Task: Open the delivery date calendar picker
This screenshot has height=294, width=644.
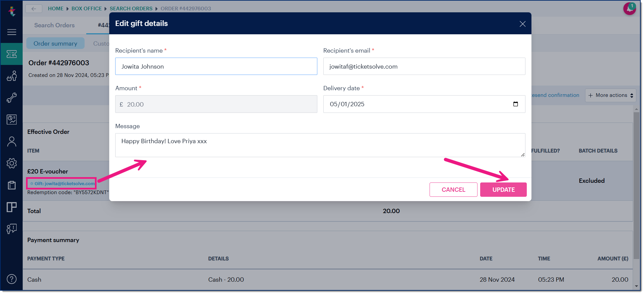Action: coord(515,104)
